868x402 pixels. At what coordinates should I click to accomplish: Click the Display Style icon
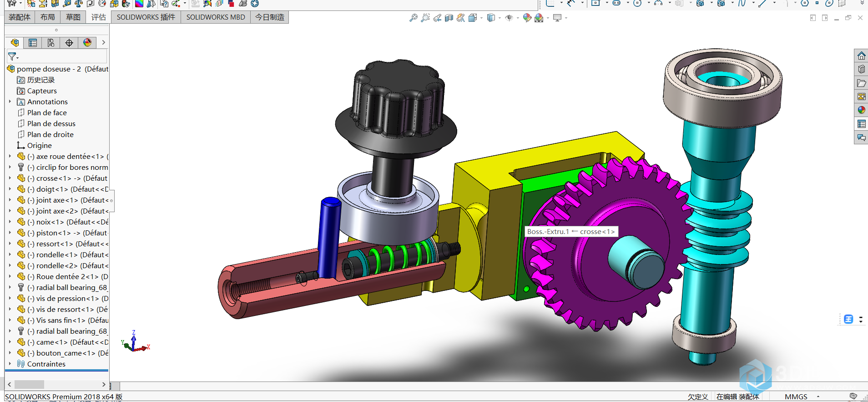pos(491,18)
